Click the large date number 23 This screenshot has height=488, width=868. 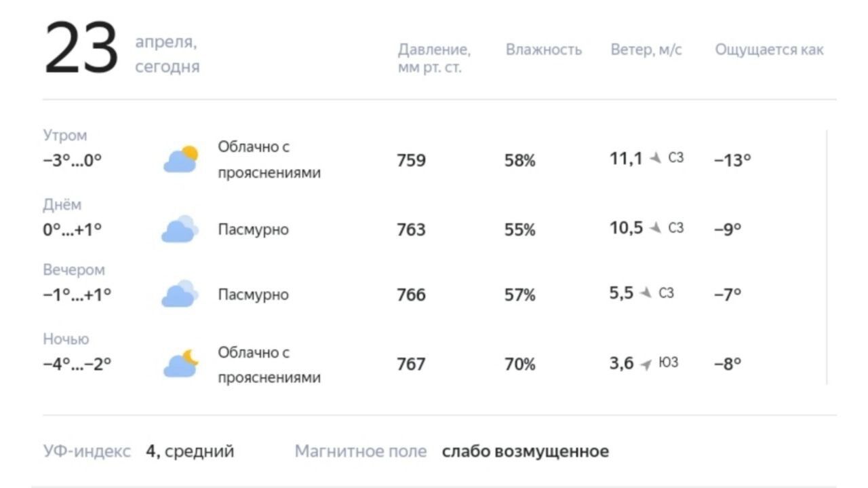(81, 49)
